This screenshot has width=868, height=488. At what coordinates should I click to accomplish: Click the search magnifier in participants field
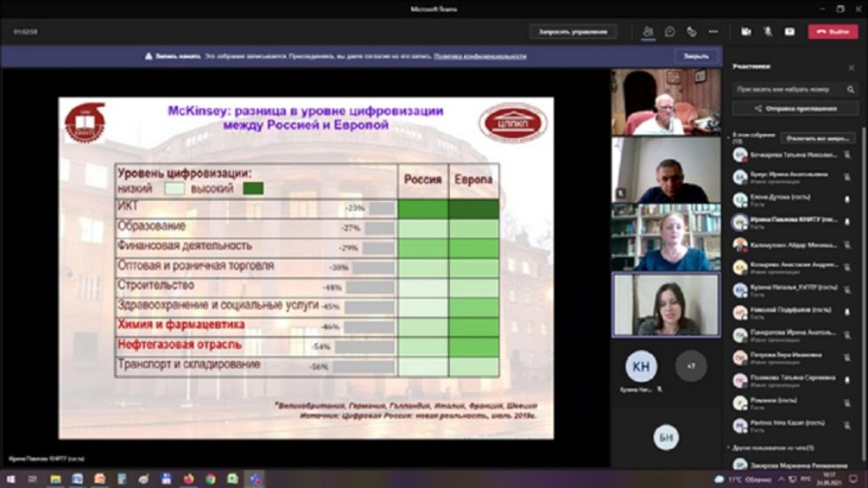click(851, 89)
